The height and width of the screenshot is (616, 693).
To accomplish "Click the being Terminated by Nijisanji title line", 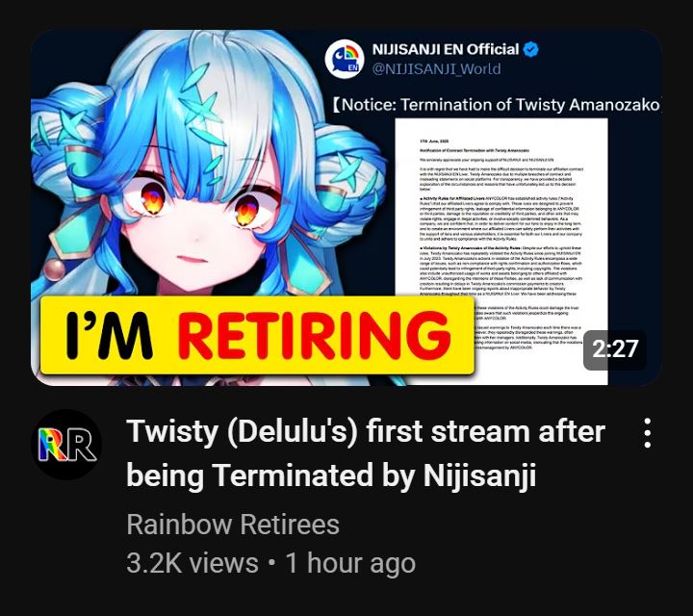I will click(331, 475).
